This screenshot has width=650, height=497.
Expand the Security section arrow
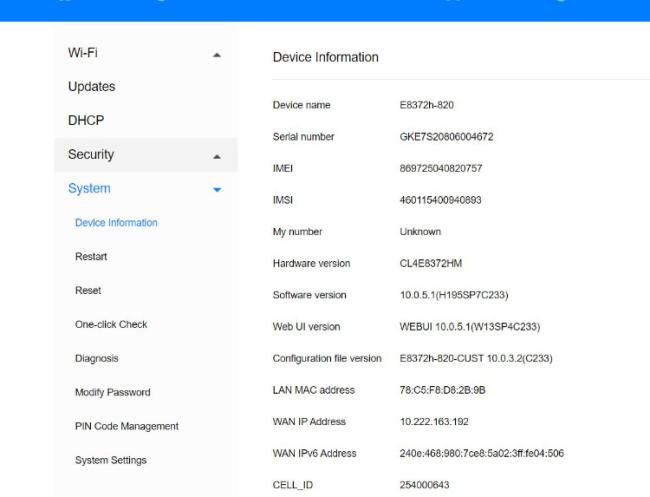point(217,156)
